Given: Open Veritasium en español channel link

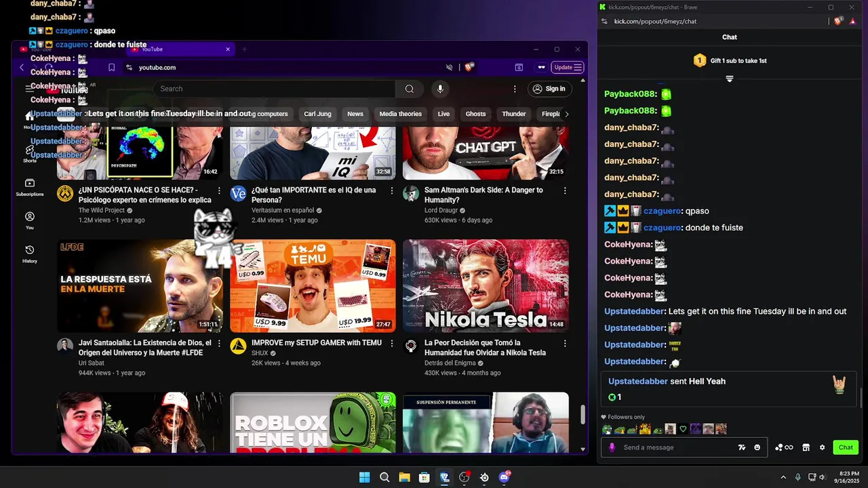Looking at the screenshot, I should 283,210.
